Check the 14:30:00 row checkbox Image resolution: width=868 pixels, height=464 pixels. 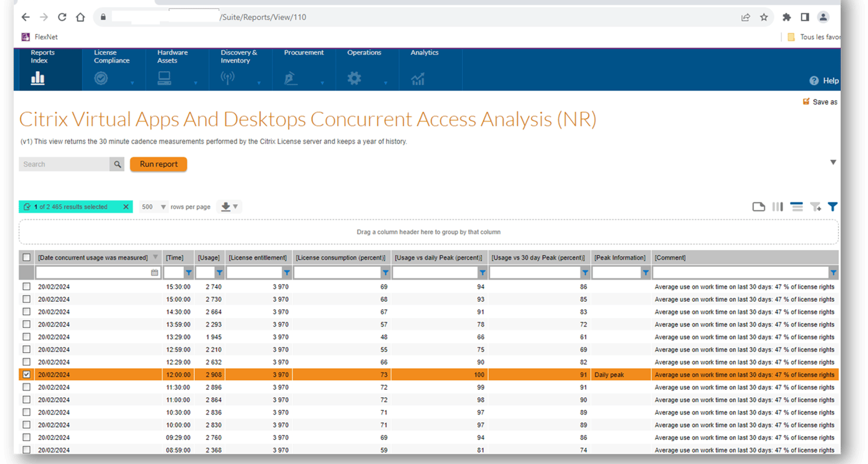[27, 312]
